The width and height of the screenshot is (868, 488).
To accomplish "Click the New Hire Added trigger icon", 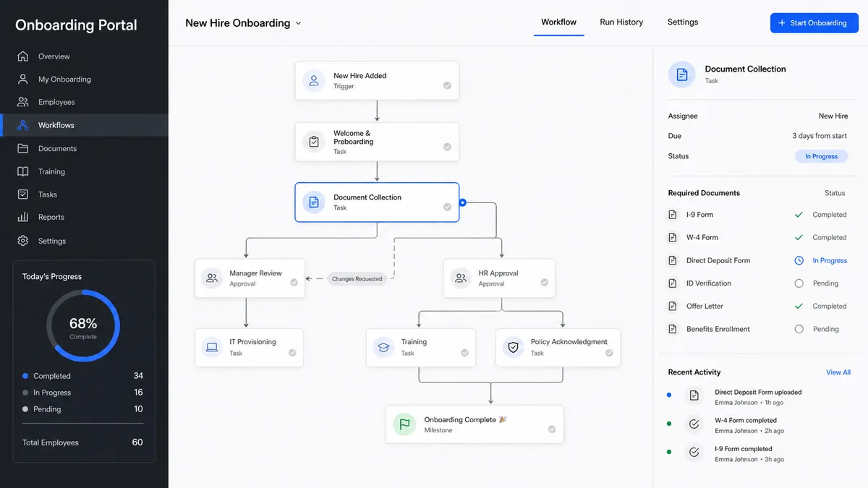I will pos(314,80).
